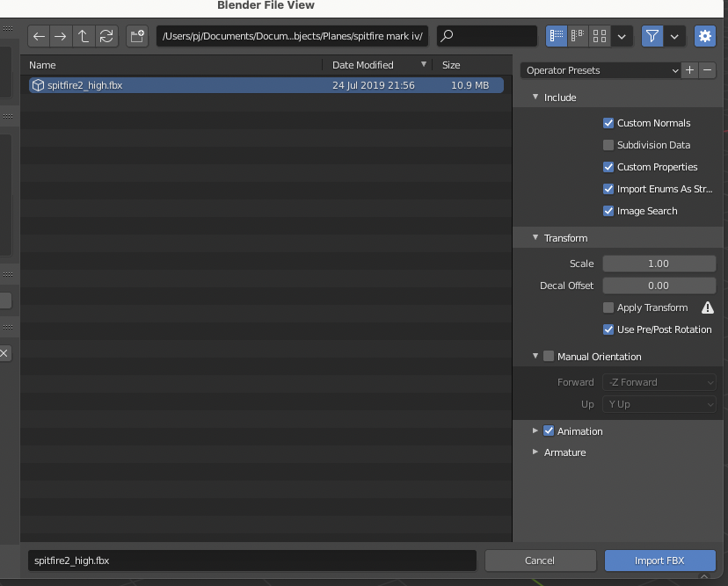Switch to horizontal list display mode

point(578,36)
